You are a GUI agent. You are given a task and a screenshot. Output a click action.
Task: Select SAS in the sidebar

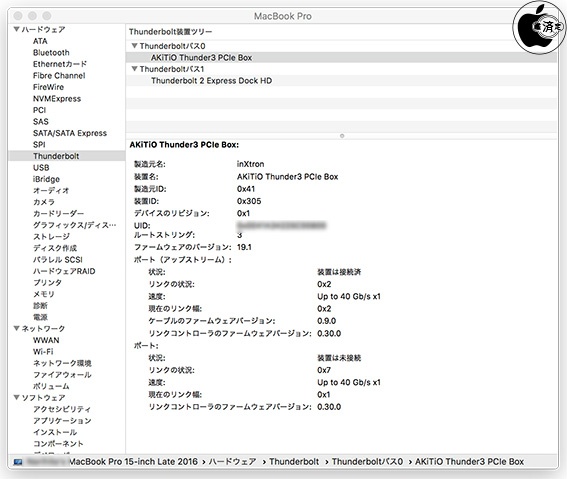(40, 121)
